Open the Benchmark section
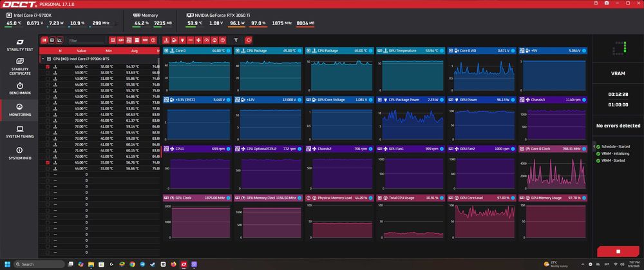 20,88
